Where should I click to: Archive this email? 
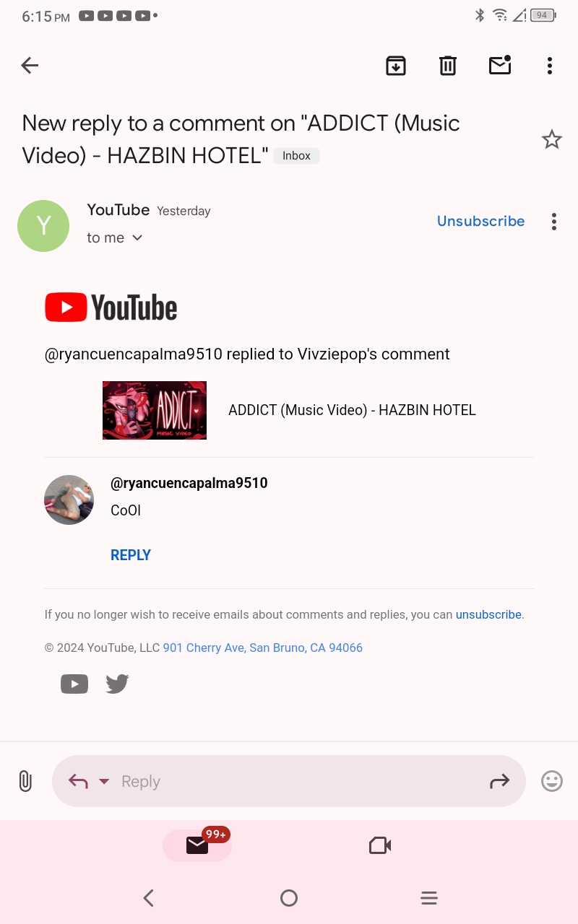coord(396,66)
